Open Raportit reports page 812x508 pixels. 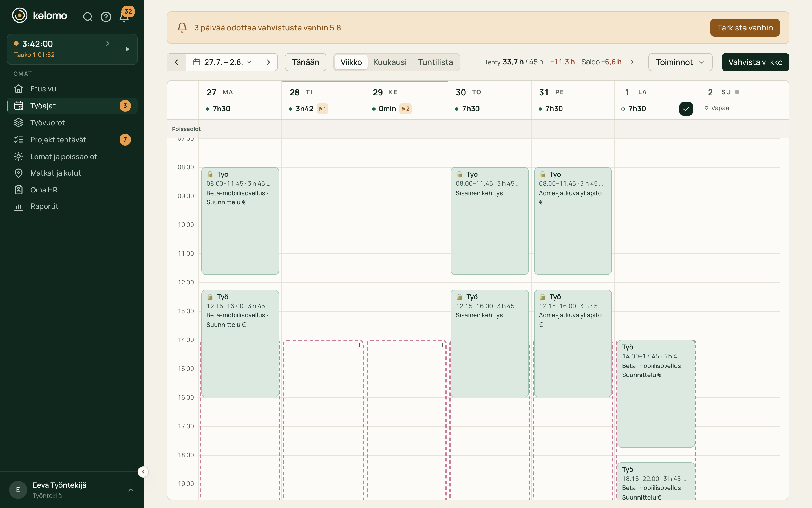72,206
